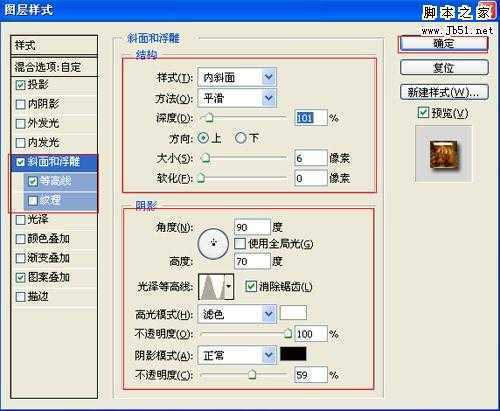Image resolution: width=500 pixels, height=411 pixels.
Task: Open the 图案叠加 pattern overlay settings
Action: (49, 277)
